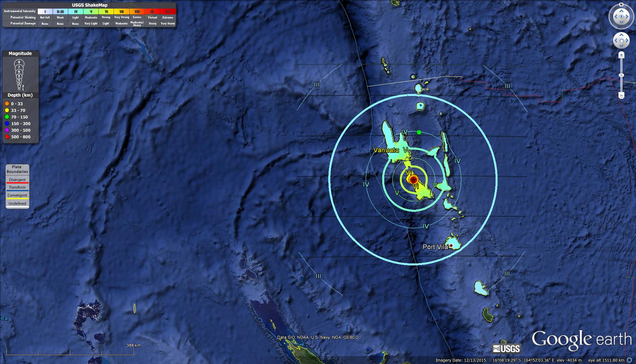Pan right with the move joystick arrow

tap(627, 40)
